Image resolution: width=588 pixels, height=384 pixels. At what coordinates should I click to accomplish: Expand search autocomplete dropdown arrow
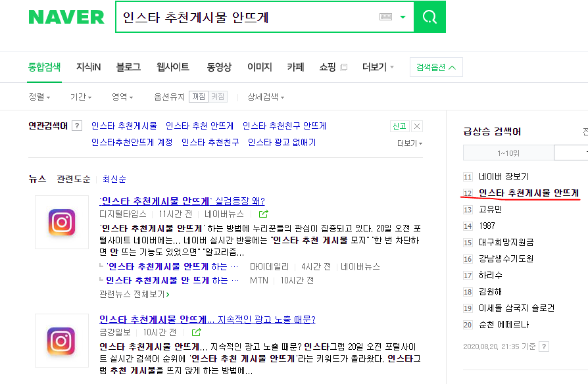coord(403,17)
